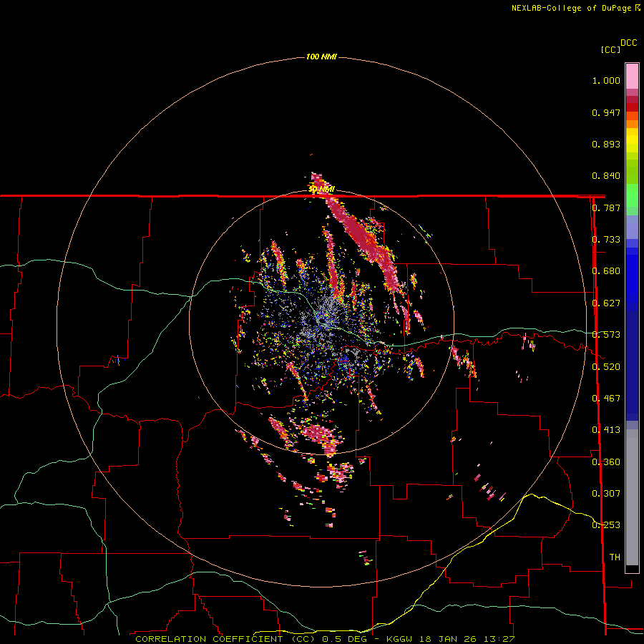
Task: Click the TH threshold label
Action: (x=615, y=557)
